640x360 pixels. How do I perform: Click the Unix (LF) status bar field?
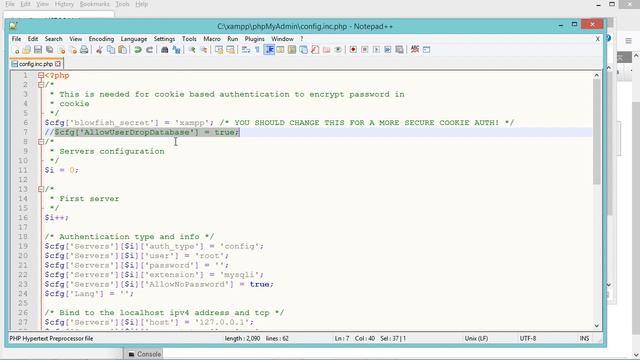(476, 338)
